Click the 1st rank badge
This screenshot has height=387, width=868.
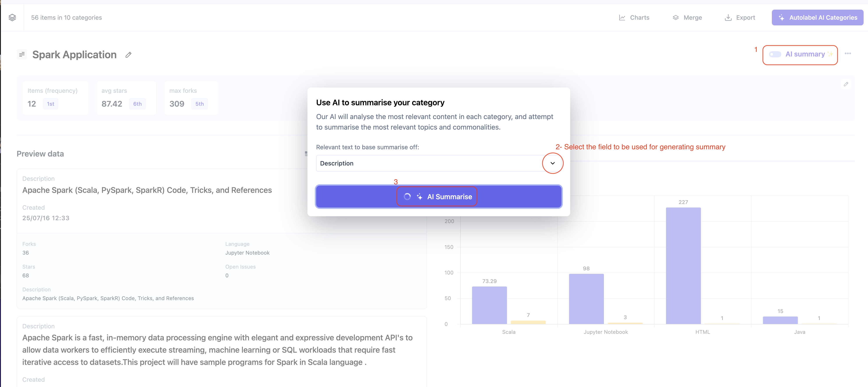click(x=51, y=104)
